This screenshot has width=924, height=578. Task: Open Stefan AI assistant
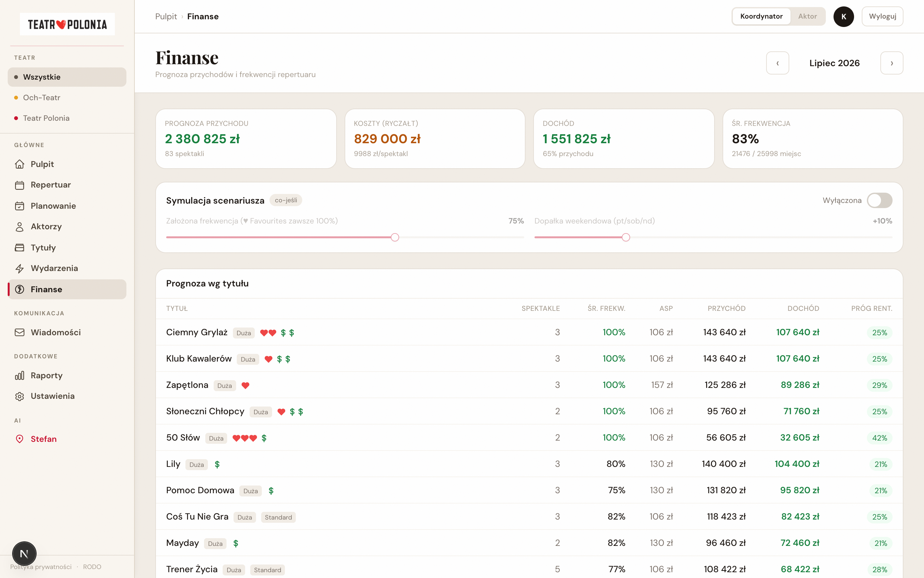click(x=67, y=439)
